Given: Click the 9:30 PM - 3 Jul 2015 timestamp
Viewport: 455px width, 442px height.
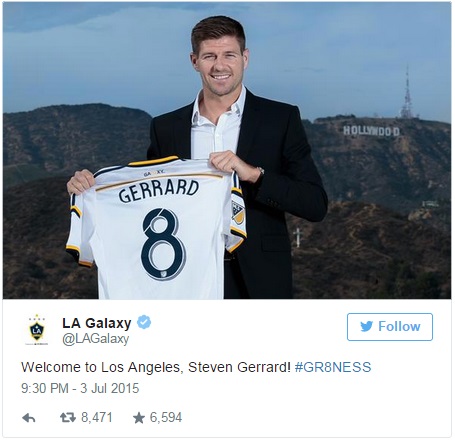Looking at the screenshot, I should coord(80,388).
